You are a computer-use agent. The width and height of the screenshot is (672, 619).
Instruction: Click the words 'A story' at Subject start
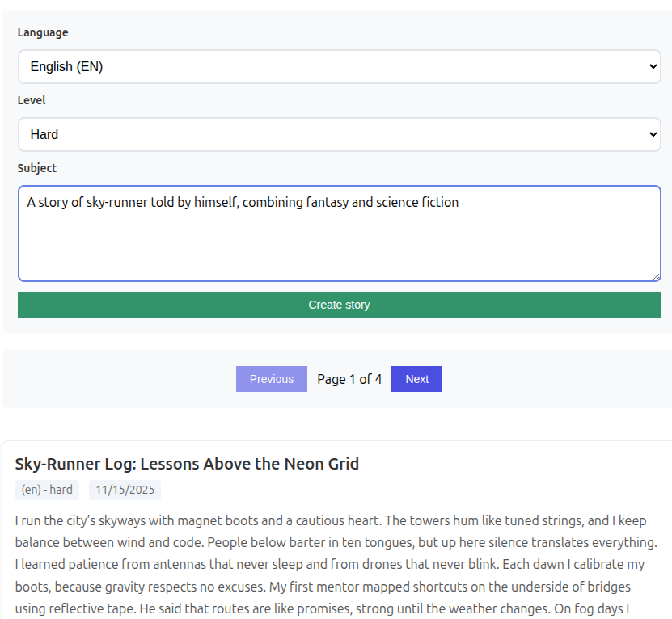[x=47, y=203]
